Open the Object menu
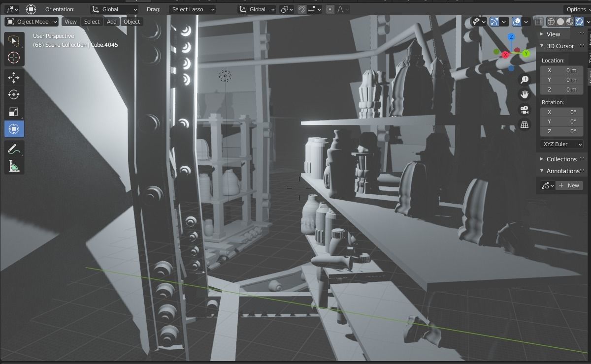This screenshot has width=591, height=364. (x=131, y=22)
